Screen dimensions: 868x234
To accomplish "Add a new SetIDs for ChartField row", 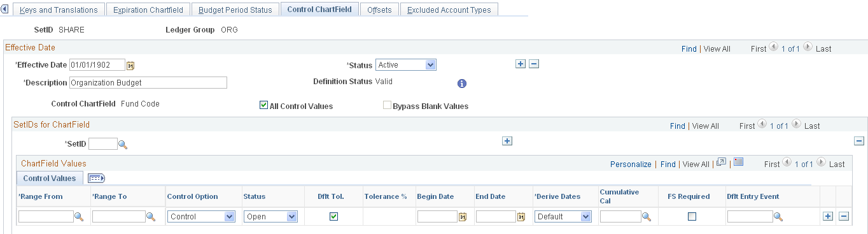I will pyautogui.click(x=507, y=141).
